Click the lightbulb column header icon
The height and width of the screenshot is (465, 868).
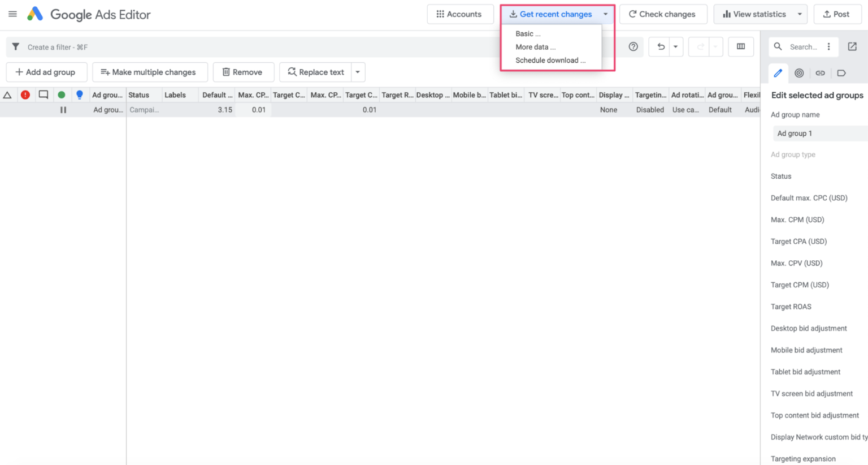(79, 94)
